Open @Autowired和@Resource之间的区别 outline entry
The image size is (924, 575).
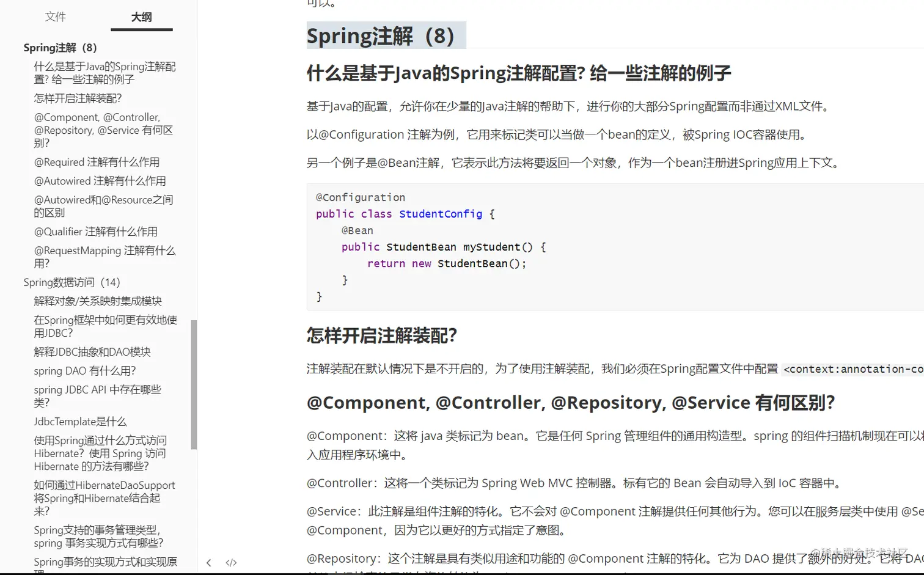click(103, 206)
